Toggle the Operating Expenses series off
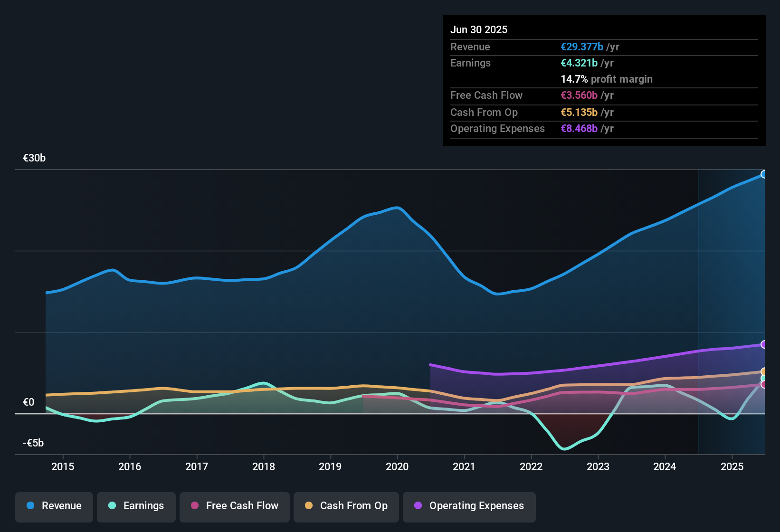Image resolution: width=780 pixels, height=532 pixels. 418,506
